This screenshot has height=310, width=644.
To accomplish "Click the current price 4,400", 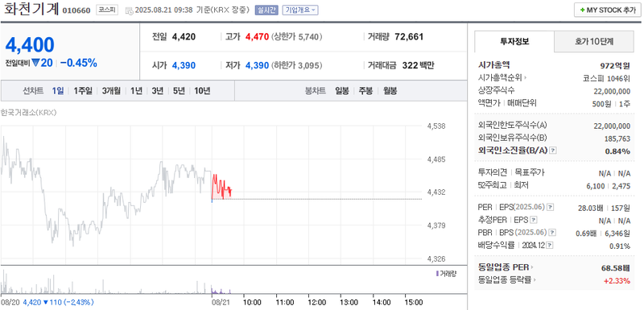I will [30, 45].
